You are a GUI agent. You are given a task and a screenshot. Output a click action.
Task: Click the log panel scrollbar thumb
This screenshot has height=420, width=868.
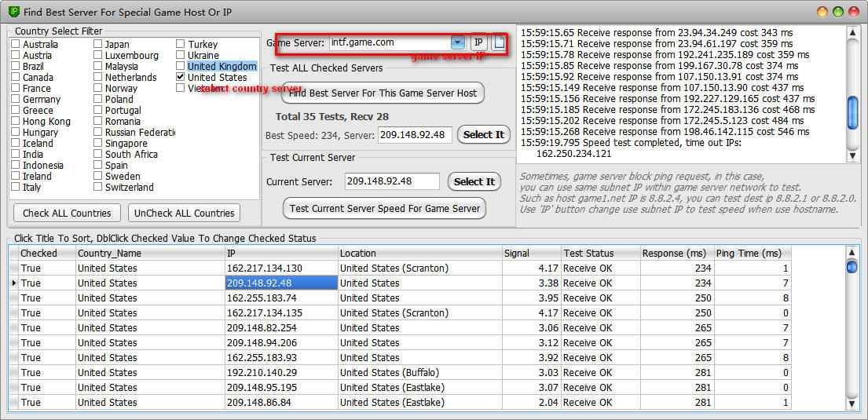852,111
